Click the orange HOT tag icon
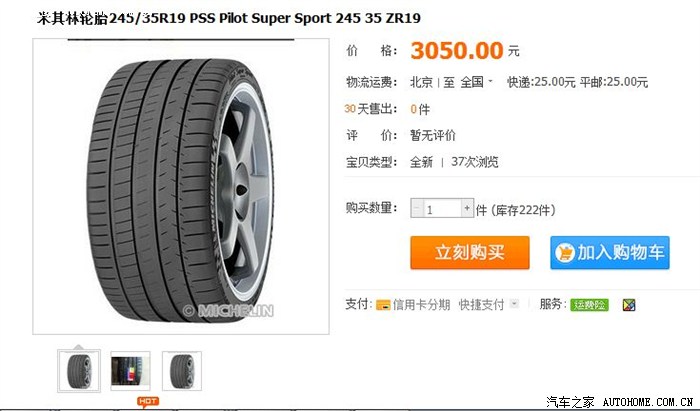Viewport: 700px width, 411px height. [x=148, y=402]
